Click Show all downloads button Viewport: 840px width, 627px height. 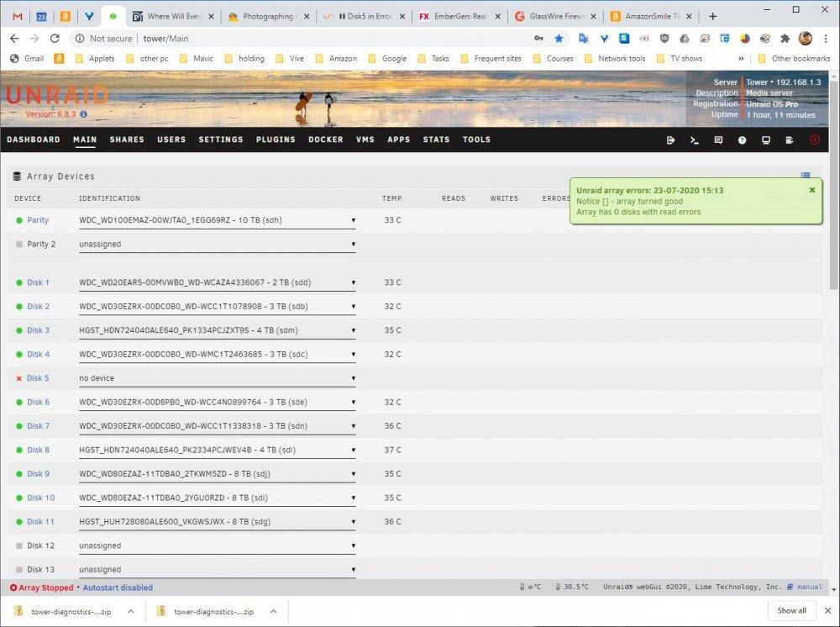click(x=792, y=611)
